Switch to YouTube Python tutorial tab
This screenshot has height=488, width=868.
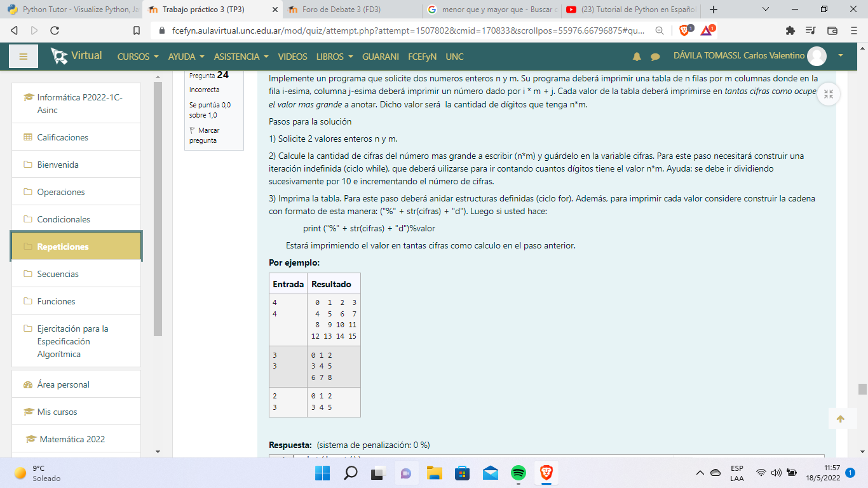pos(631,10)
